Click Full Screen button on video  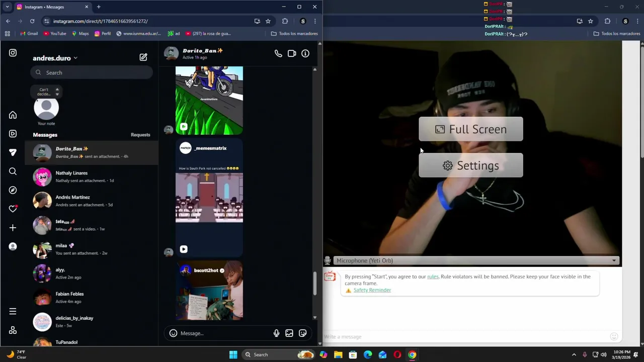pos(471,129)
